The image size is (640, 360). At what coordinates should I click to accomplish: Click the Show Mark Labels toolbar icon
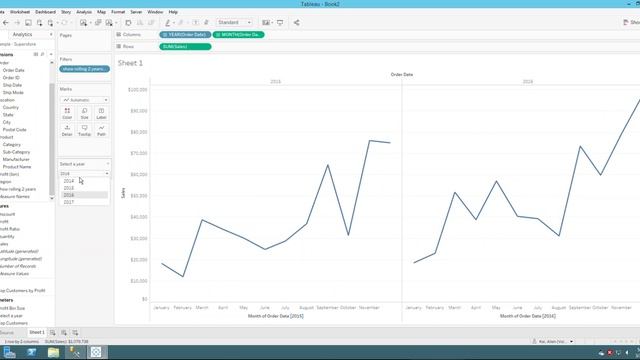196,23
